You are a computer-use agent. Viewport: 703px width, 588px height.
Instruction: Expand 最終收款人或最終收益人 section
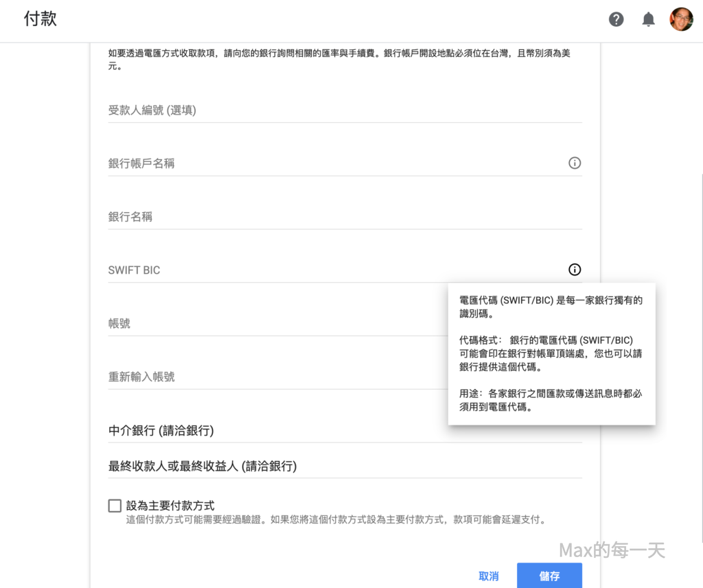click(x=203, y=467)
